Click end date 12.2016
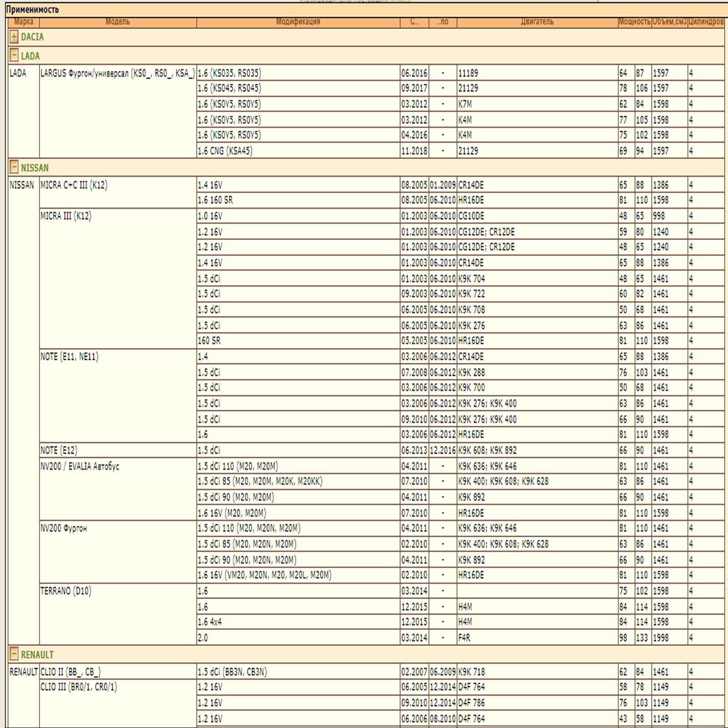The image size is (728, 728). [443, 450]
